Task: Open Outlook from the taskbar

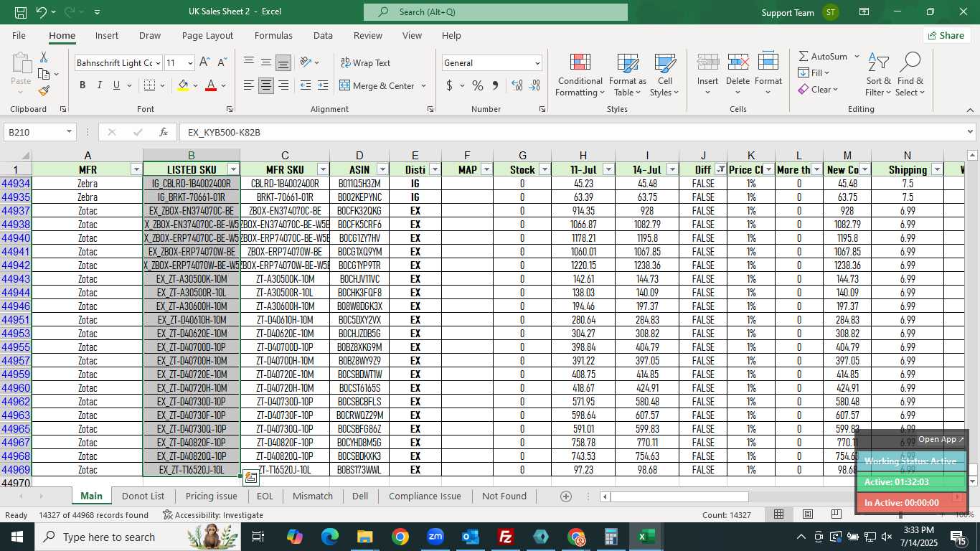Action: [x=470, y=537]
